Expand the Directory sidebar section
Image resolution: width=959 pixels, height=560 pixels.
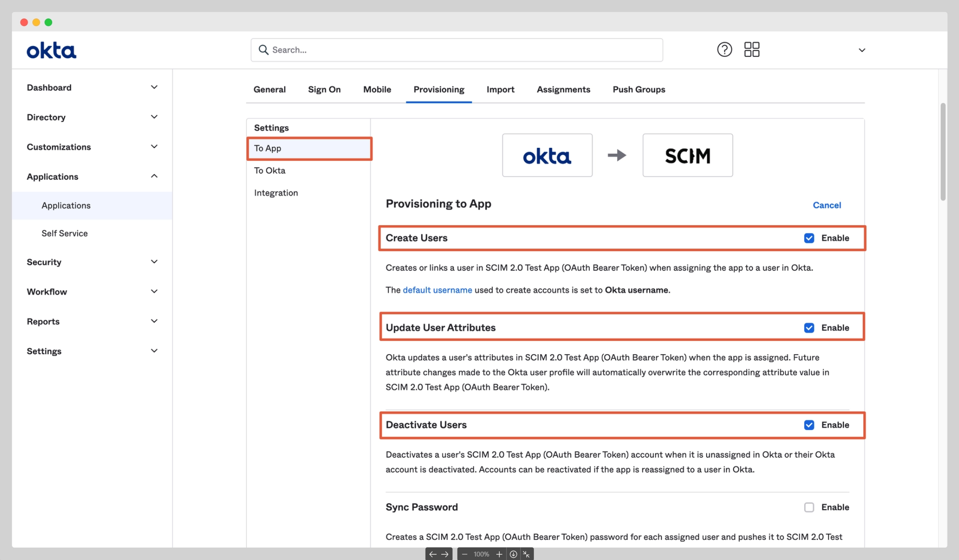154,117
